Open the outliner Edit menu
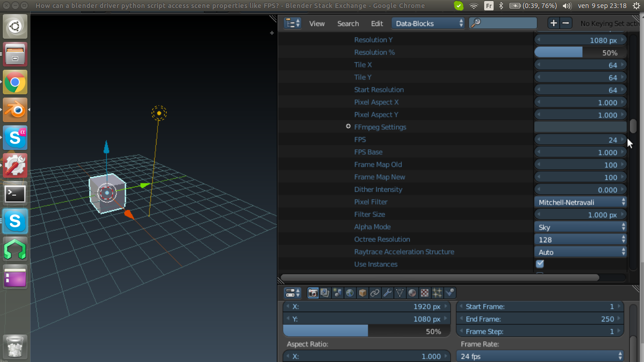The height and width of the screenshot is (362, 644). tap(377, 24)
